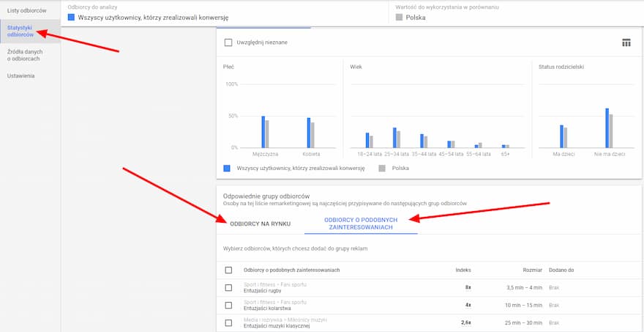Image resolution: width=644 pixels, height=332 pixels.
Task: Click the Kobieta bar in the Płeć chart
Action: pyautogui.click(x=310, y=133)
